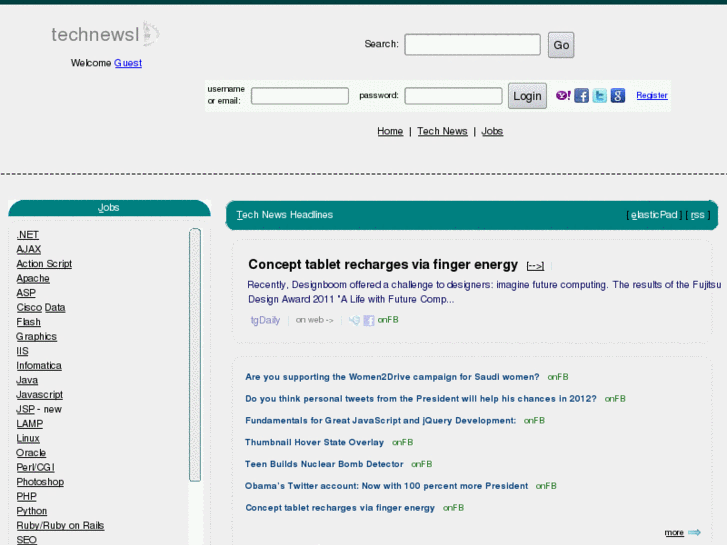Open the Javascript jobs link
The height and width of the screenshot is (545, 727).
click(x=39, y=395)
